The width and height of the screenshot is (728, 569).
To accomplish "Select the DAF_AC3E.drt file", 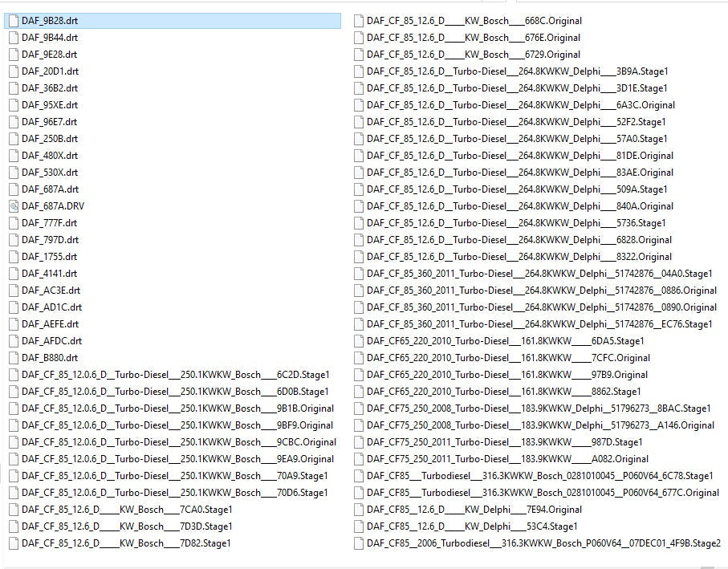I will point(51,291).
